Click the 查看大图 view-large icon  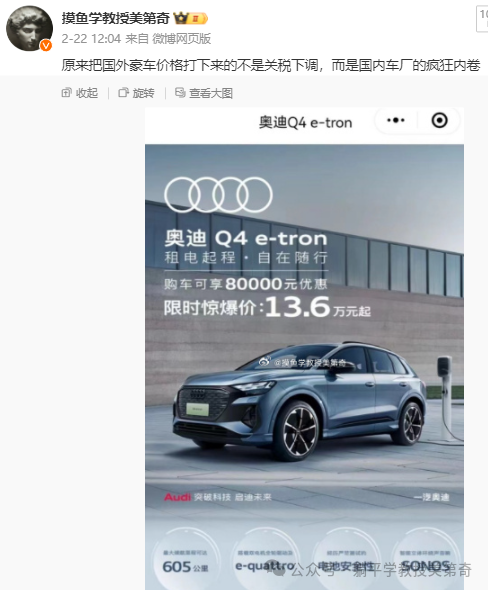(x=180, y=93)
